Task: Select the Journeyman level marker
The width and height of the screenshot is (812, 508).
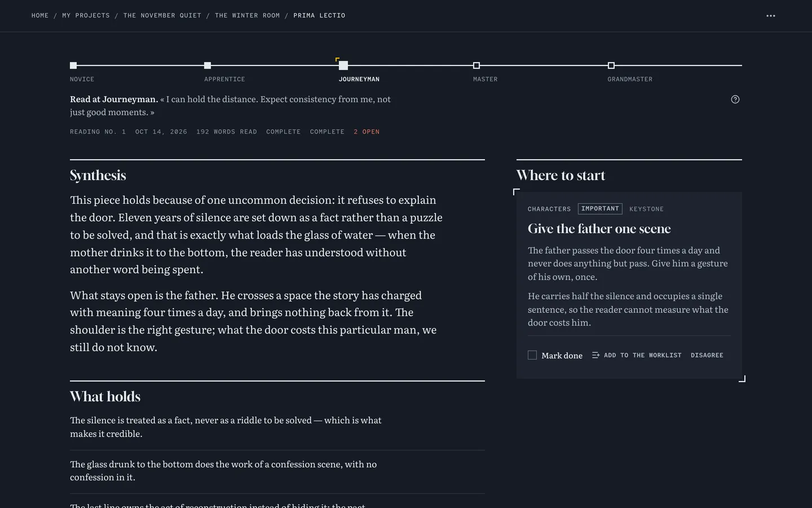Action: [343, 65]
